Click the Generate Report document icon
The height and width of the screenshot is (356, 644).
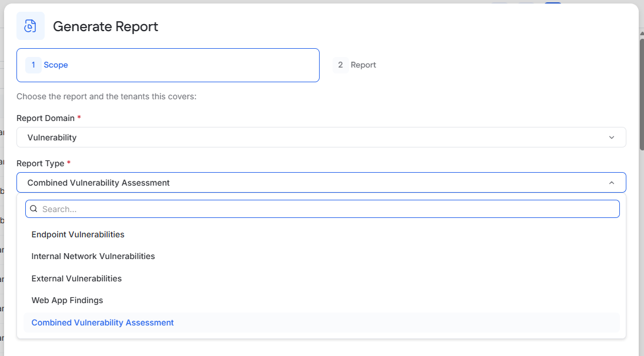pos(31,26)
